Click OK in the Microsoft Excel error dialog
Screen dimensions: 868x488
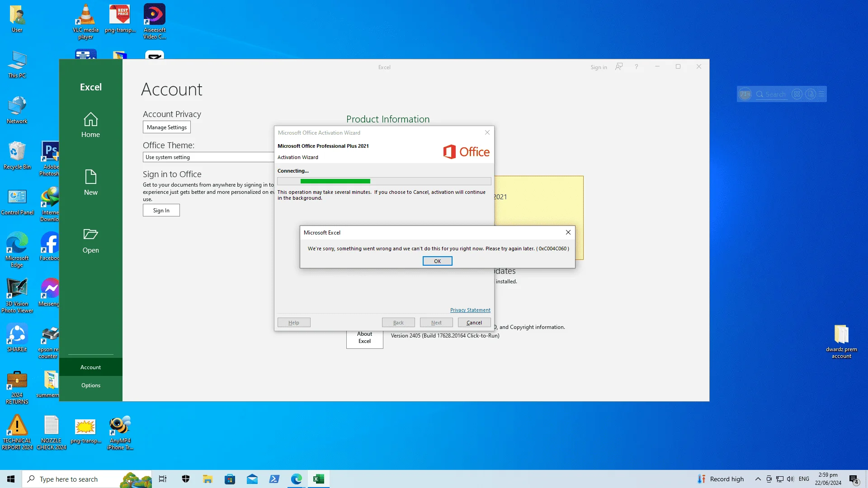(x=437, y=261)
